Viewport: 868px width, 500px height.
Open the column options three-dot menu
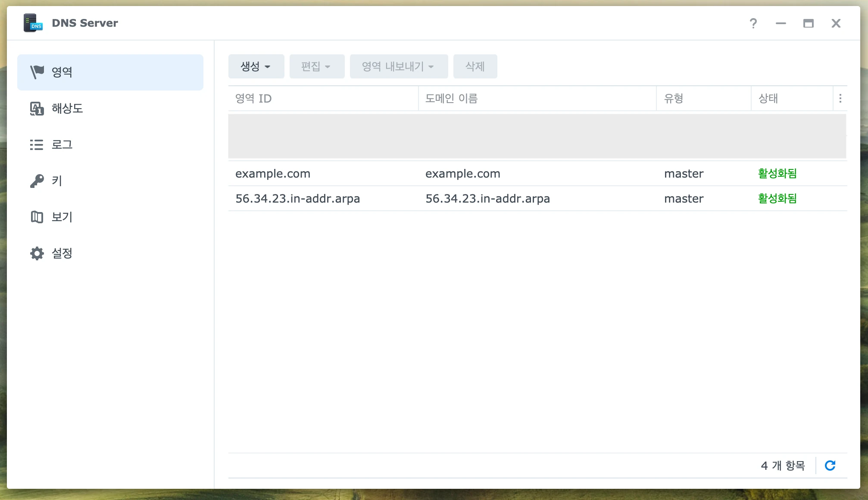coord(840,99)
